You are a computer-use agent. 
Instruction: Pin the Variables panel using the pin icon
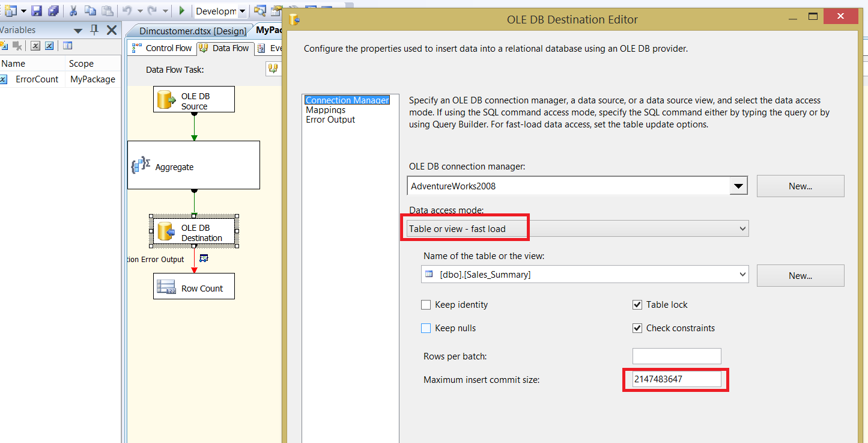pyautogui.click(x=95, y=29)
